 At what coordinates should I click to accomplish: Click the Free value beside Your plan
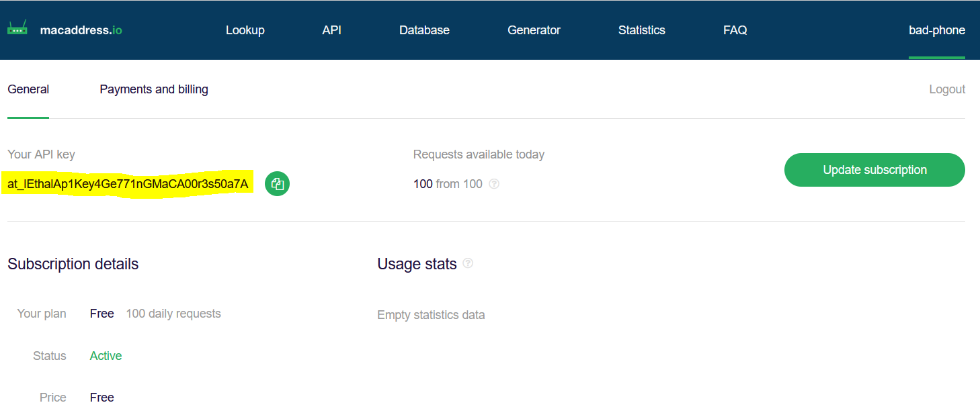point(102,314)
